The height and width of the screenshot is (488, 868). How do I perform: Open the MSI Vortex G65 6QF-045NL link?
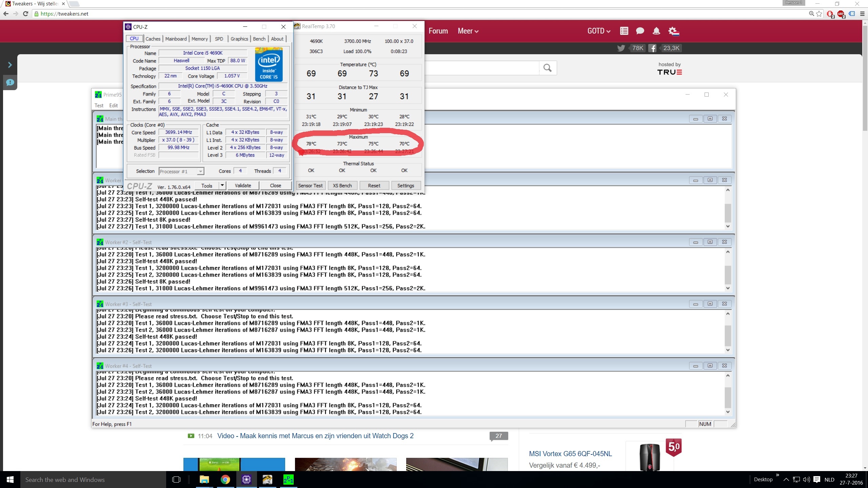(x=570, y=454)
